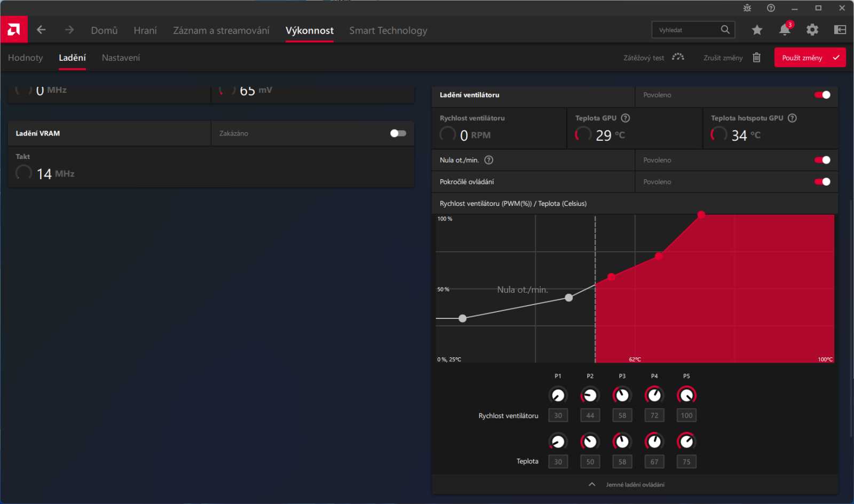Image resolution: width=854 pixels, height=504 pixels.
Task: Open Smart Technology tab
Action: point(388,30)
